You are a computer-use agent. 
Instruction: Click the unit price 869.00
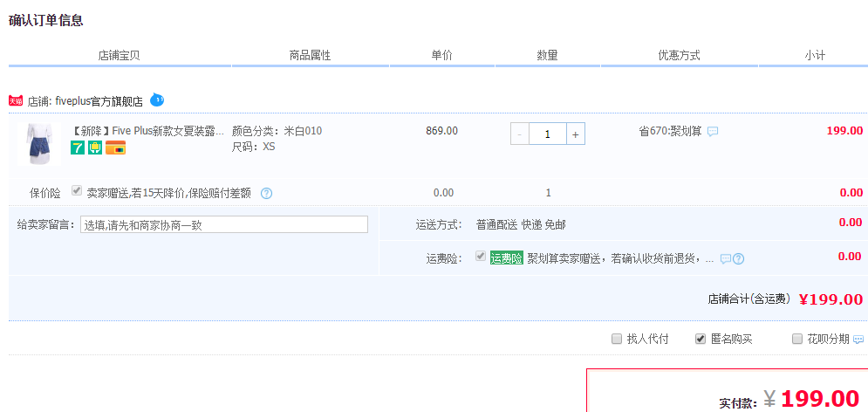click(441, 131)
